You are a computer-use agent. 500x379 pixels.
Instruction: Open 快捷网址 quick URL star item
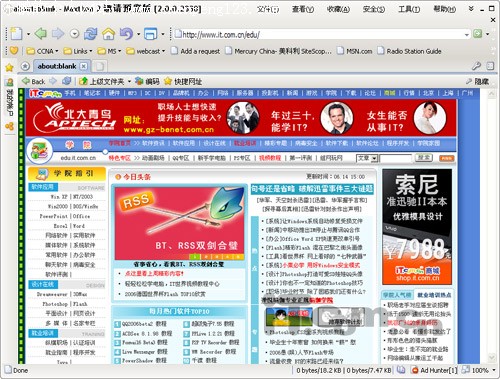point(183,81)
